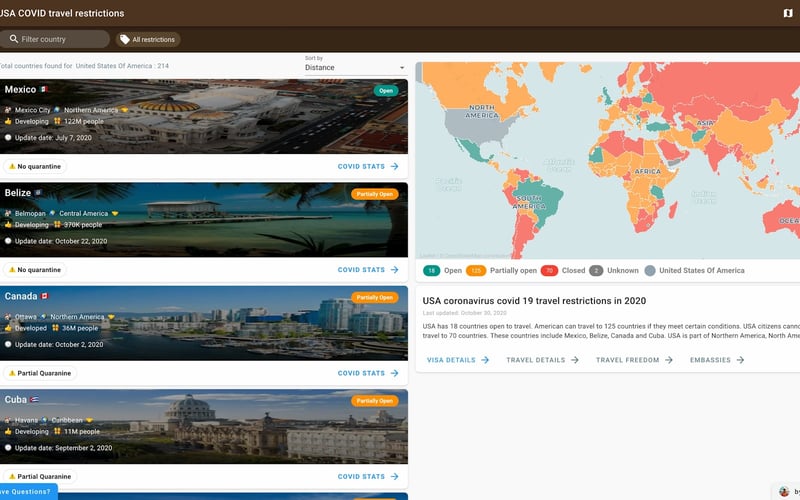Click Belize's Partially Open badge
800x500 pixels.
pyautogui.click(x=374, y=194)
